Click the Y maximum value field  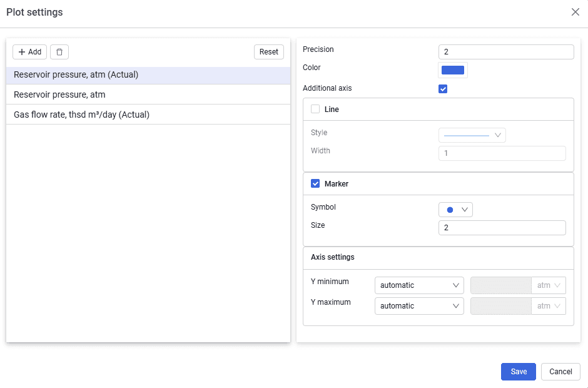(501, 306)
